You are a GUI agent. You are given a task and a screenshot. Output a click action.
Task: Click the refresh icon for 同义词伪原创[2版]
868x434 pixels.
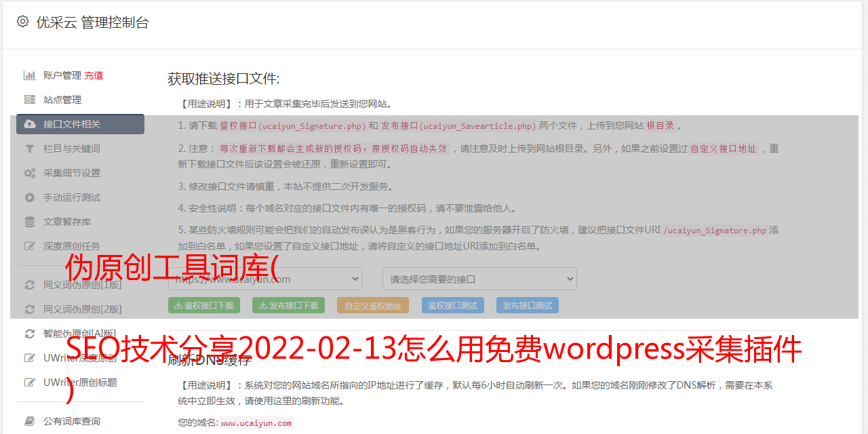[x=30, y=309]
